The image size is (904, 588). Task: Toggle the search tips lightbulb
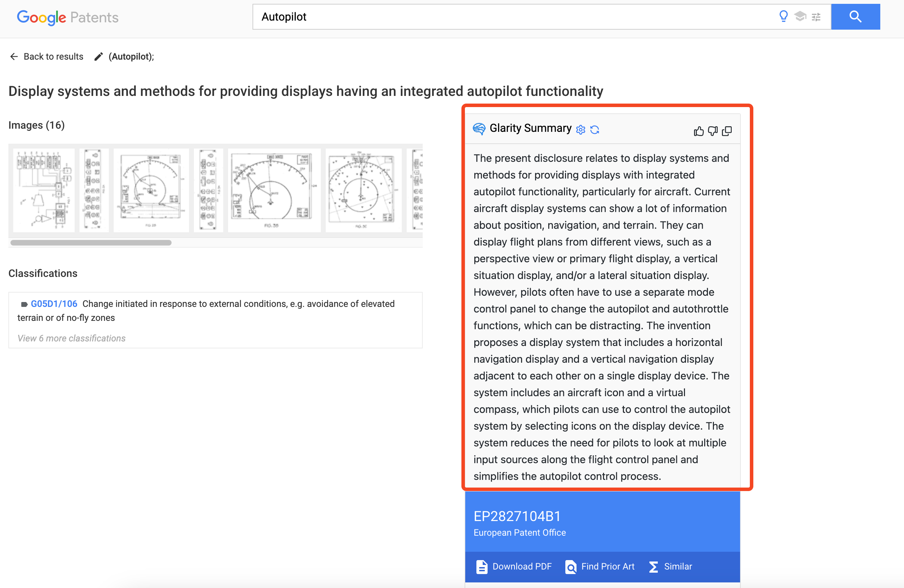pyautogui.click(x=783, y=17)
